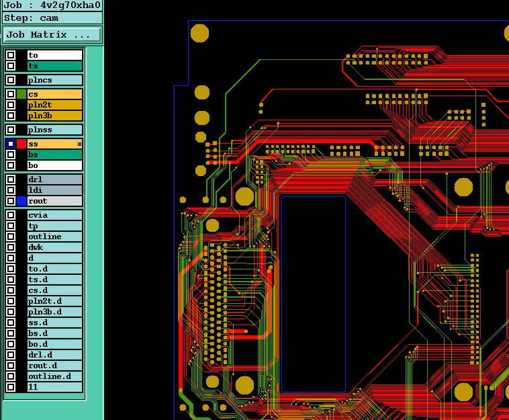Image resolution: width=509 pixels, height=420 pixels.
Task: Select the 'cvia' layer row
Action: point(54,215)
